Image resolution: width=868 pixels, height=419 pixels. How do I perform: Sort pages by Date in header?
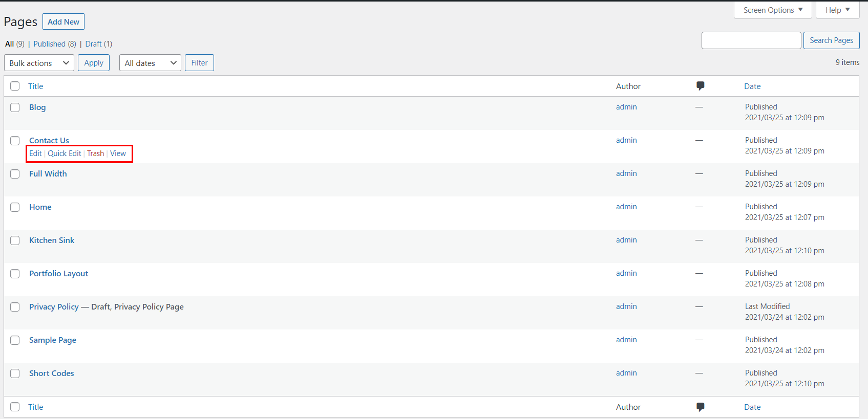(x=752, y=86)
